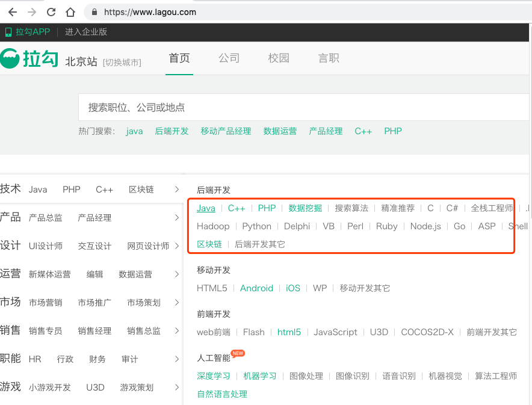Click hot search term 数据运营
Viewport: 532px width, 405px height.
pos(280,131)
